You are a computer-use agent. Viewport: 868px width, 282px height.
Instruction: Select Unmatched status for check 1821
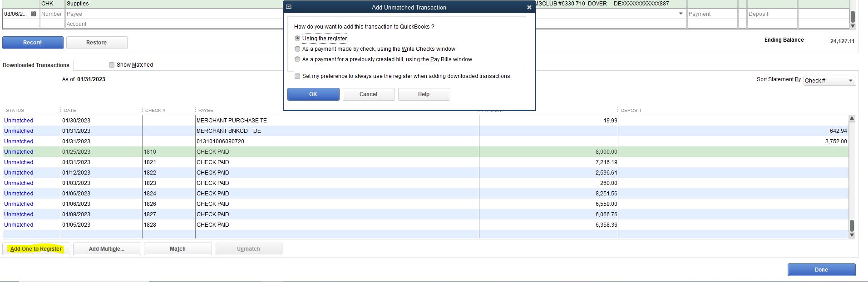(x=19, y=162)
